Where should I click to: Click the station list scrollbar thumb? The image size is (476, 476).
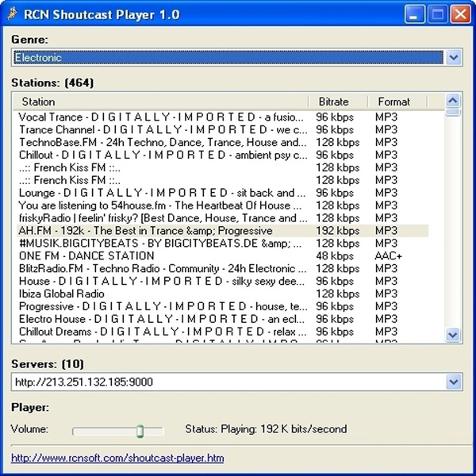coord(453,112)
